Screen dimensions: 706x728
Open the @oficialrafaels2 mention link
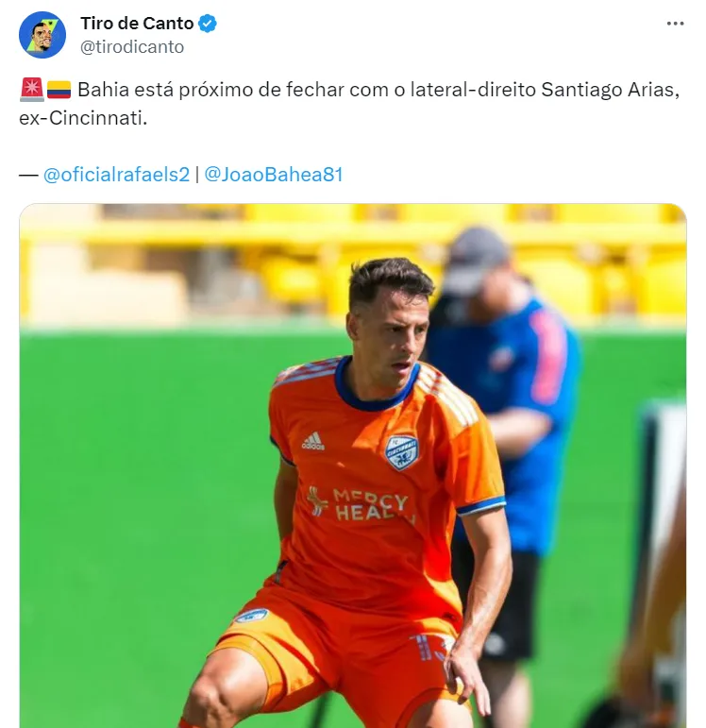(116, 175)
